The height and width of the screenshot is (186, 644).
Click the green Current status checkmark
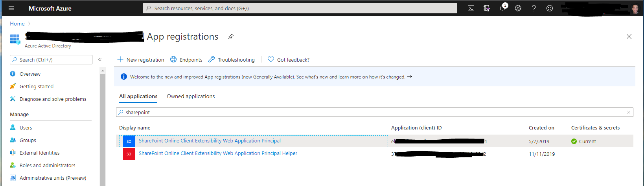point(574,141)
